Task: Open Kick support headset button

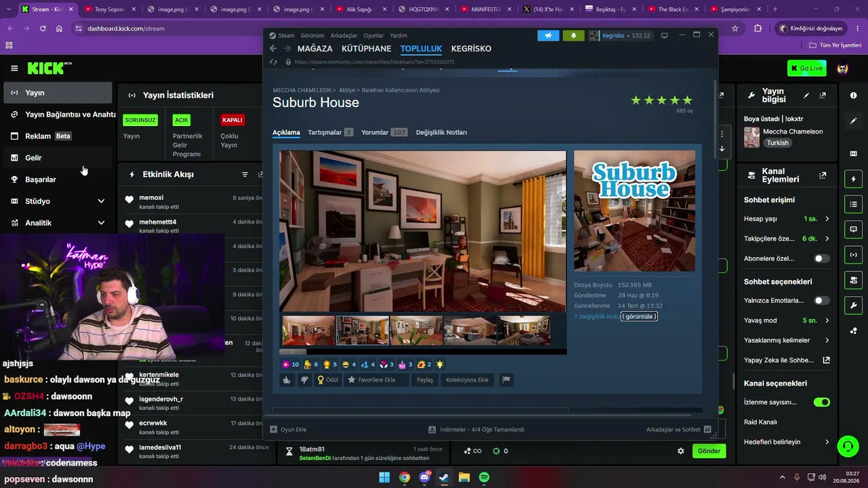Action: point(848,446)
